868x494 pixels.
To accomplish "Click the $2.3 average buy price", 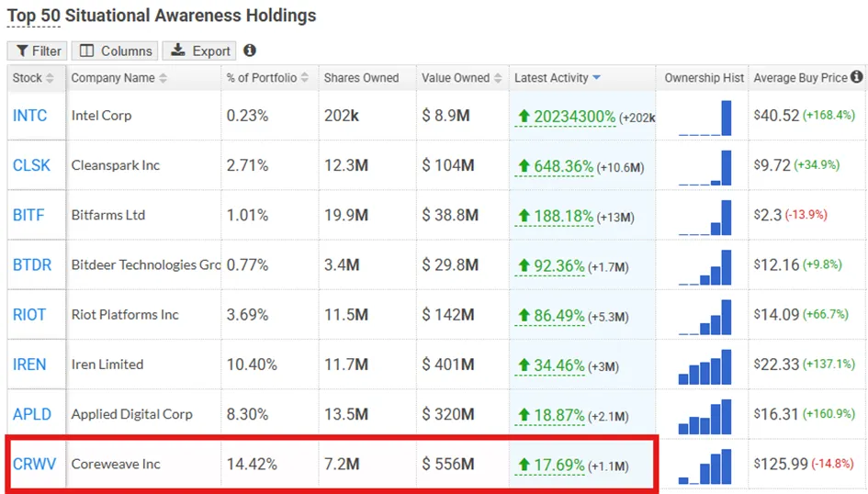I will tap(767, 215).
